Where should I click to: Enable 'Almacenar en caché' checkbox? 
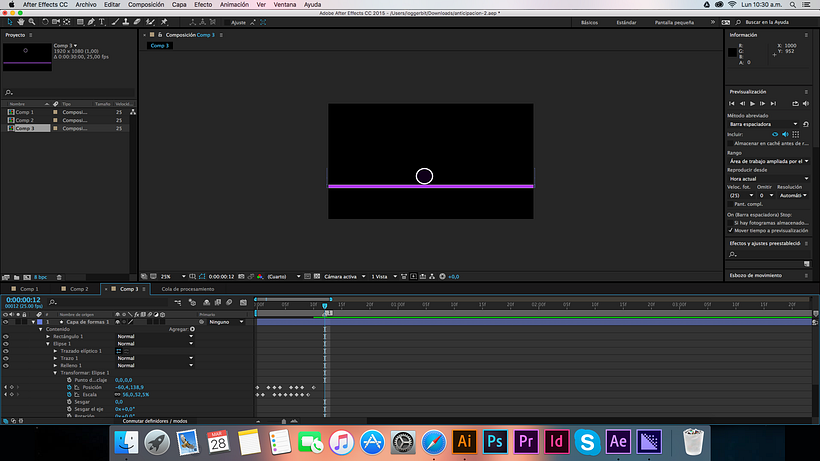731,143
